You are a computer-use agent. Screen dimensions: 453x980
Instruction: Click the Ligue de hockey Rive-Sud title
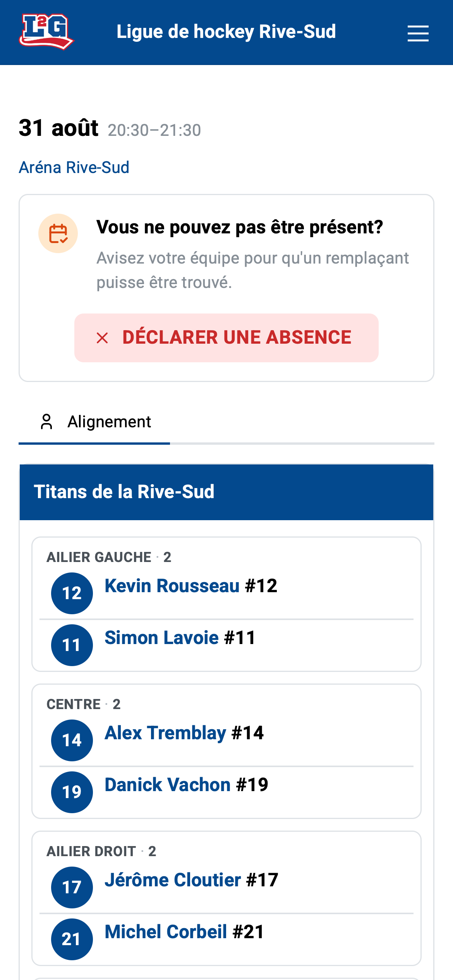tap(226, 32)
